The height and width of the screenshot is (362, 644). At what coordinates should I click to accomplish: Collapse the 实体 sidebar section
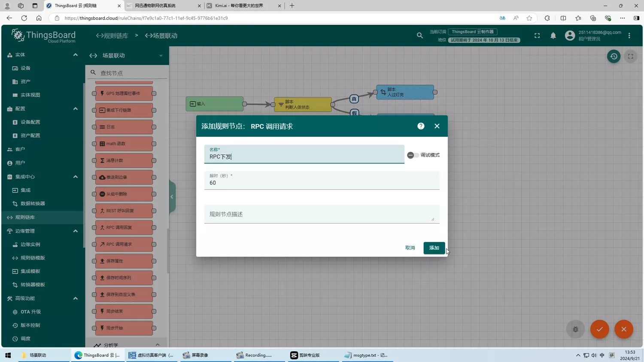76,55
